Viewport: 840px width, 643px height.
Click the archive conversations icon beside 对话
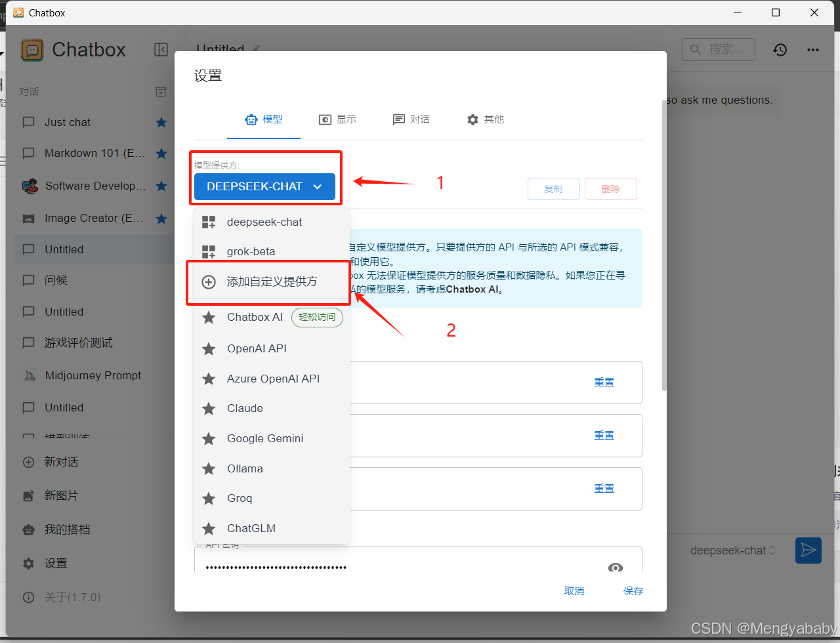[161, 92]
